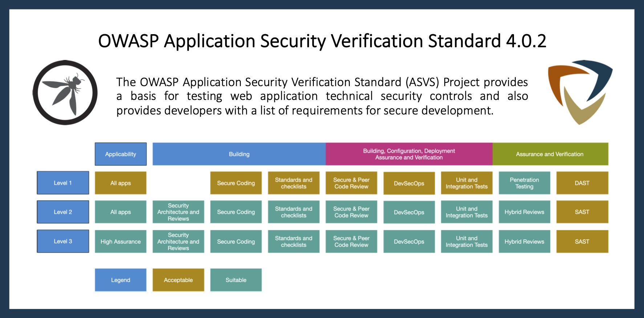Click Hybrid Reviews in the Level 3 row

click(524, 241)
